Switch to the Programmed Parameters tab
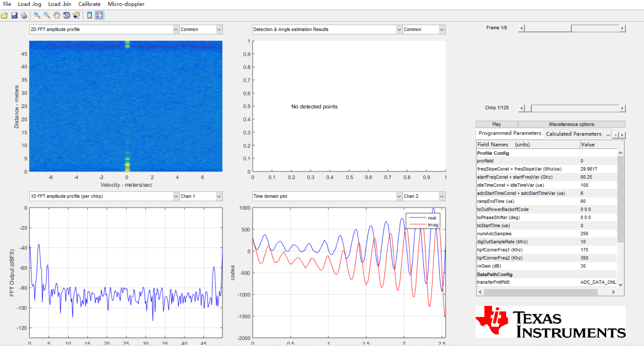This screenshot has height=346, width=644. [x=510, y=133]
